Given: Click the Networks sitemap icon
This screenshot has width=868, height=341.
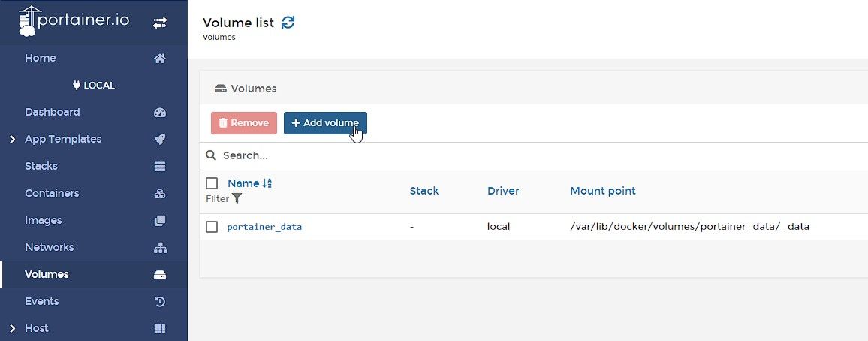Looking at the screenshot, I should 159,248.
